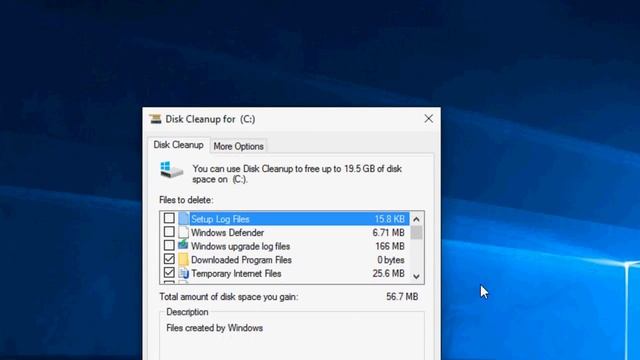
Task: Click the 'Files to delete:' label
Action: pyautogui.click(x=186, y=200)
